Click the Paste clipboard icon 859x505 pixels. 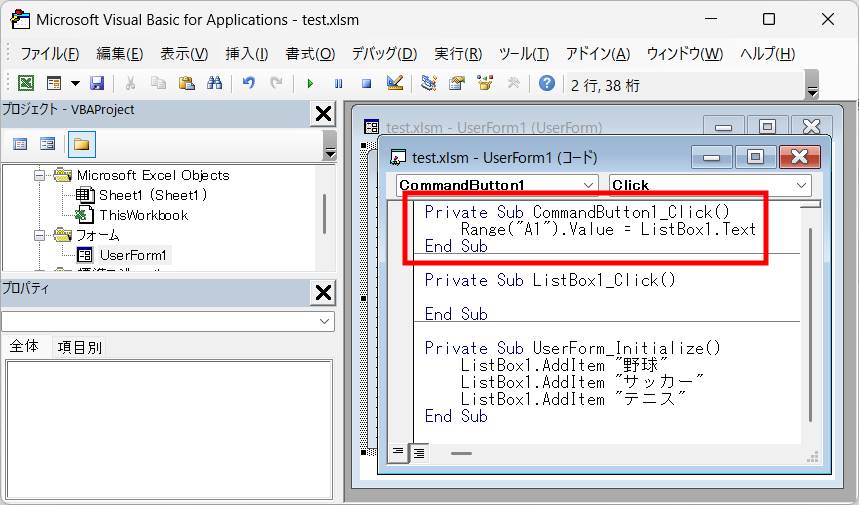click(186, 83)
